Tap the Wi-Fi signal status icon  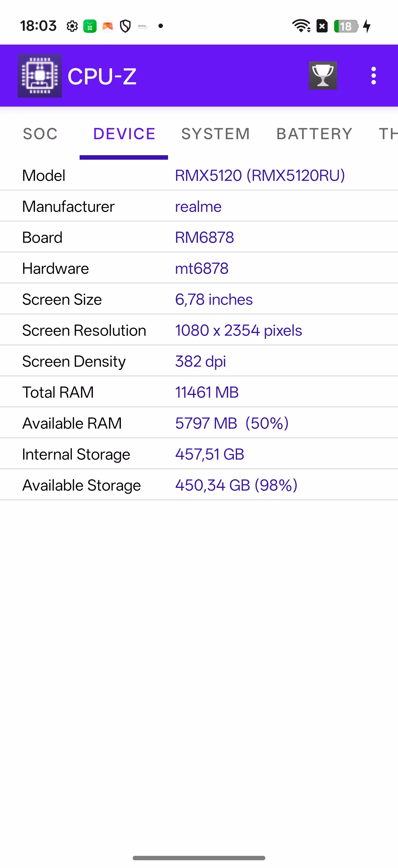[x=301, y=26]
